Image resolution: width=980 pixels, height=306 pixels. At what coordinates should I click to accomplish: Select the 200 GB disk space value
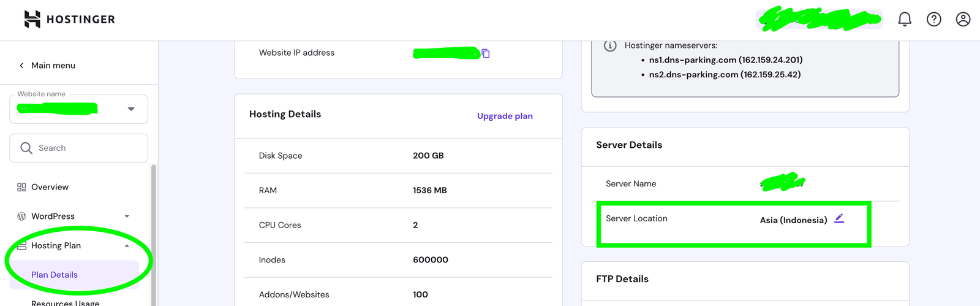[x=428, y=156]
